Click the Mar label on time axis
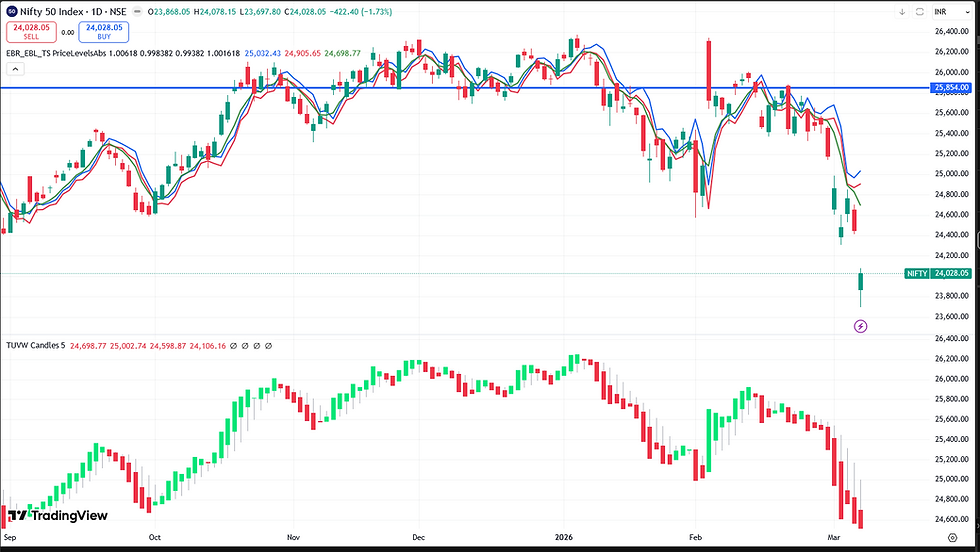Image resolution: width=980 pixels, height=552 pixels. click(x=833, y=537)
